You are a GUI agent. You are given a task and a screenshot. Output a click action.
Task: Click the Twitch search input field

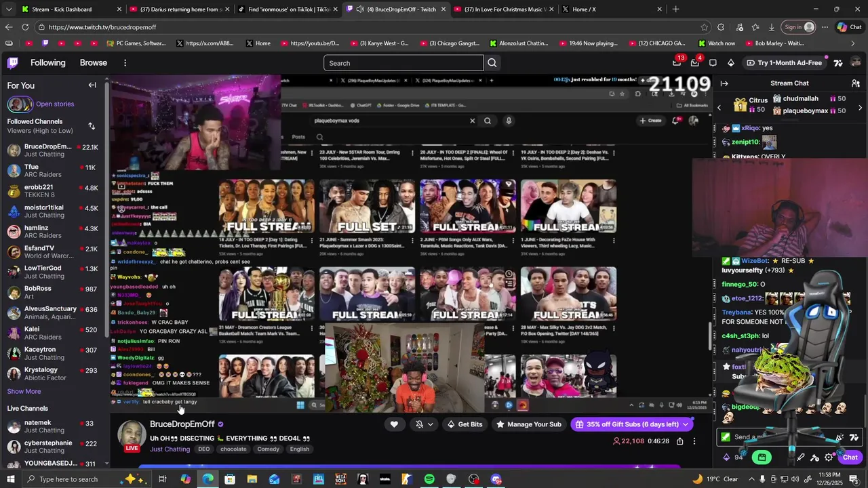point(403,63)
